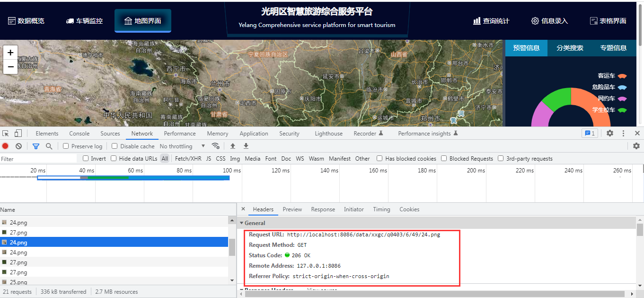The width and height of the screenshot is (644, 298).
Task: Select the 分类搜索 category search tab
Action: coord(570,48)
